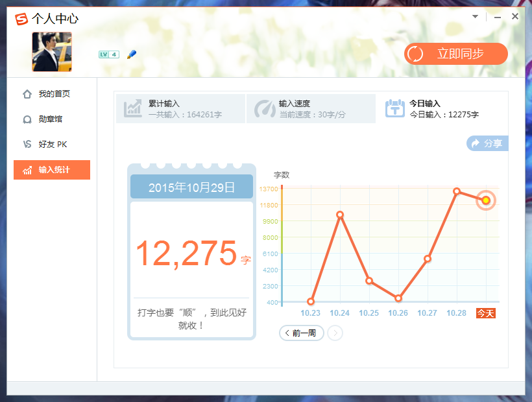Minimize the 个人中心 window
The width and height of the screenshot is (532, 402).
[498, 17]
